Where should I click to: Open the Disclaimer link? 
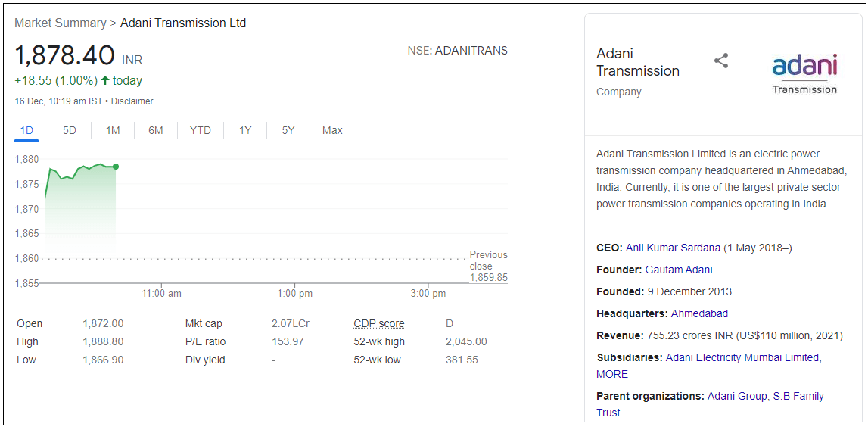132,101
